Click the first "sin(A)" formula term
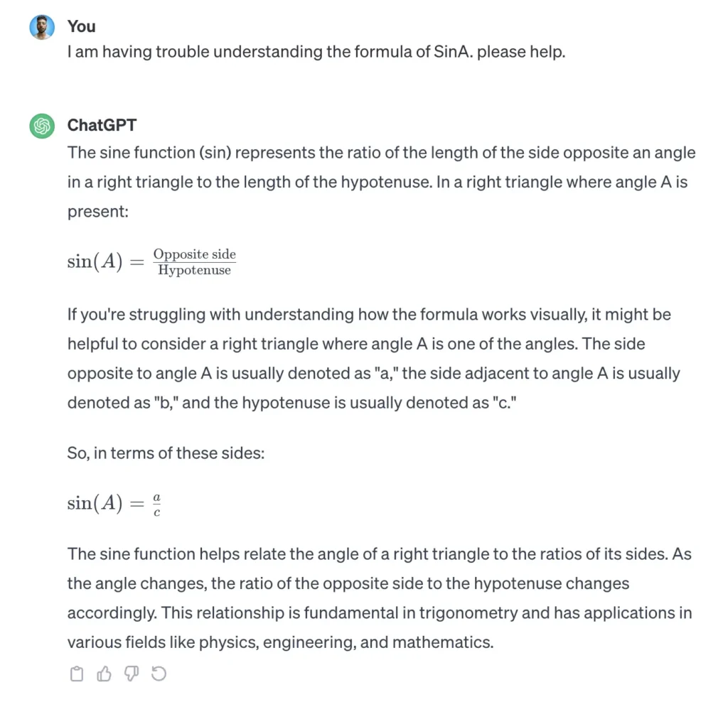Screen dimensions: 728x702 tap(95, 261)
